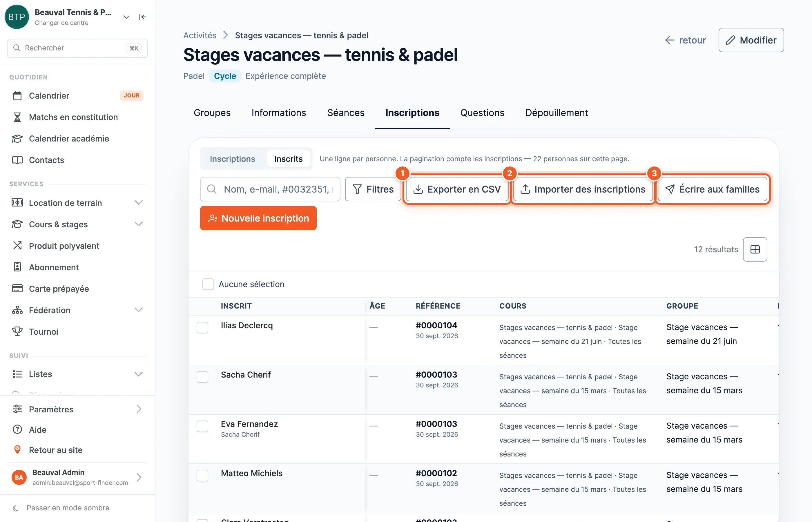Expand Location de terrain menu
812x522 pixels.
(77, 203)
